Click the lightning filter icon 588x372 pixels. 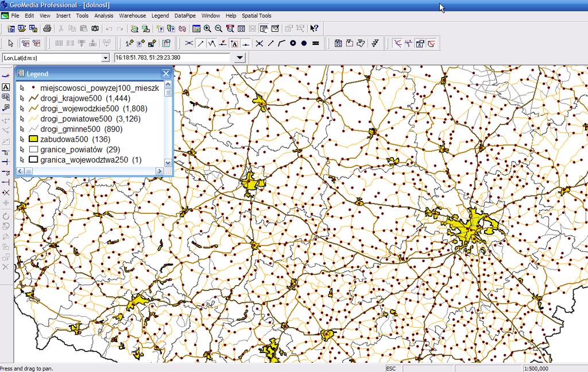pyautogui.click(x=375, y=44)
